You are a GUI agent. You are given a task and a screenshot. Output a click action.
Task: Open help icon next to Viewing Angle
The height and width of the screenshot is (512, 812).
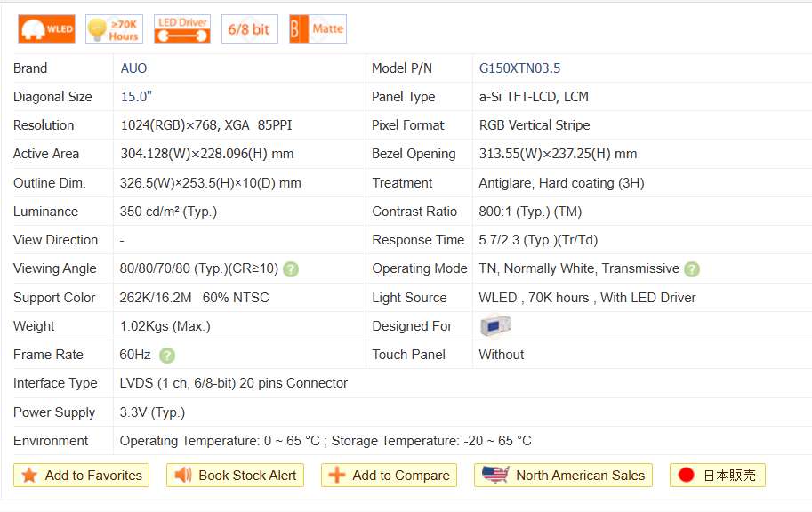tap(291, 269)
